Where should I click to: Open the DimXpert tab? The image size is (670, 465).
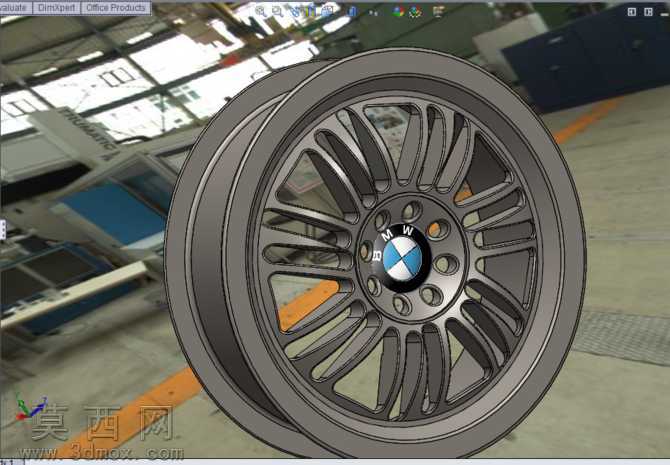click(56, 8)
